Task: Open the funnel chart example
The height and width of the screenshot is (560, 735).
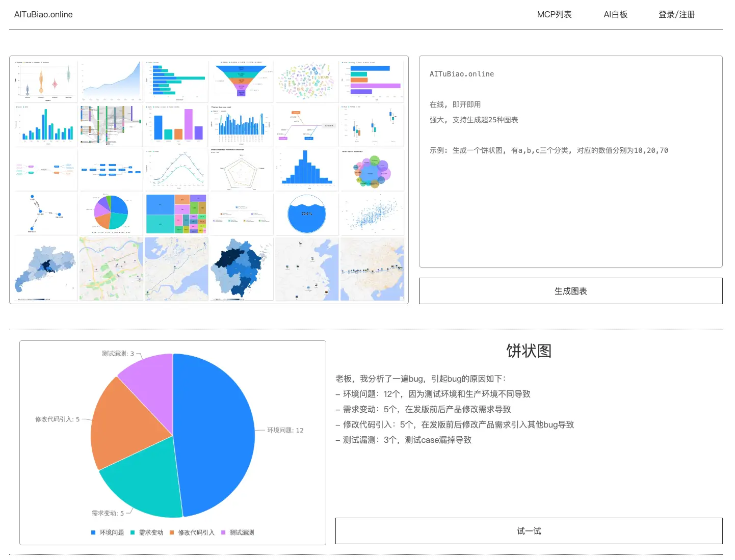Action: click(241, 81)
